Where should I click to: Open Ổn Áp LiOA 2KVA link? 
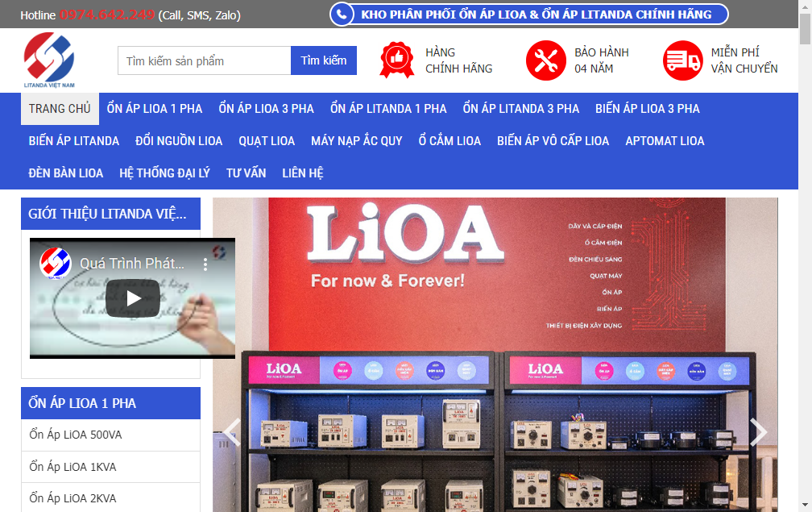coord(72,498)
